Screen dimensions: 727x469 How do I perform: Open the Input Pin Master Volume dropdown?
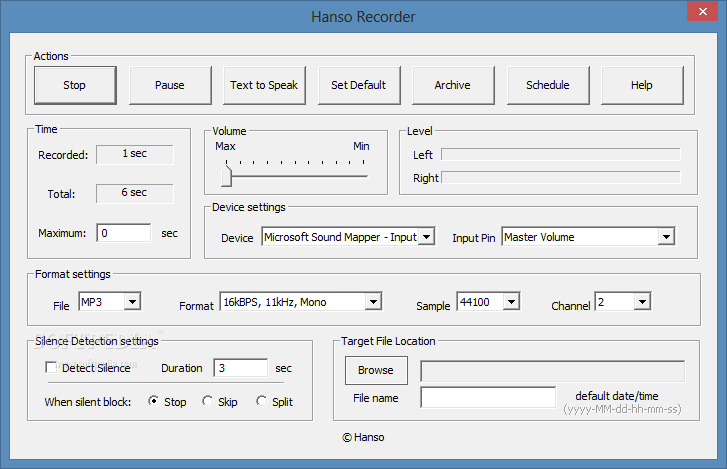click(x=666, y=237)
